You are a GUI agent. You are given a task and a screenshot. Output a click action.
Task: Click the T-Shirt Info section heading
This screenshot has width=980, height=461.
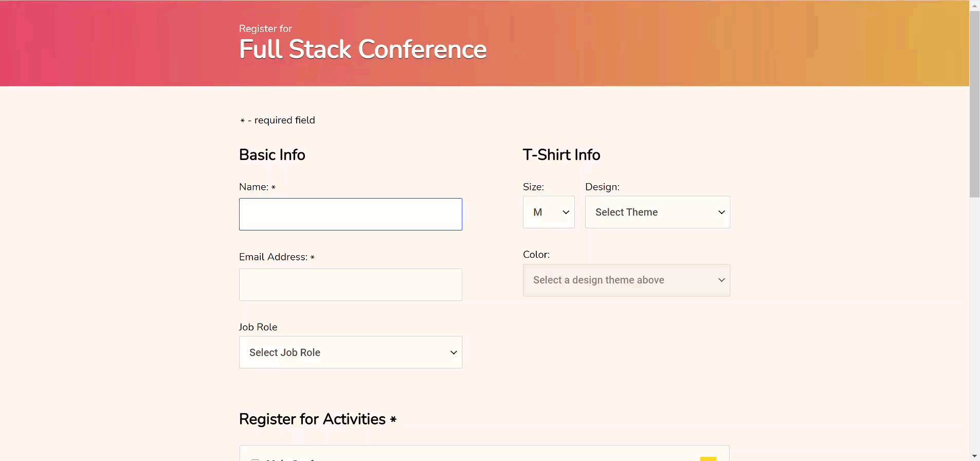tap(561, 155)
